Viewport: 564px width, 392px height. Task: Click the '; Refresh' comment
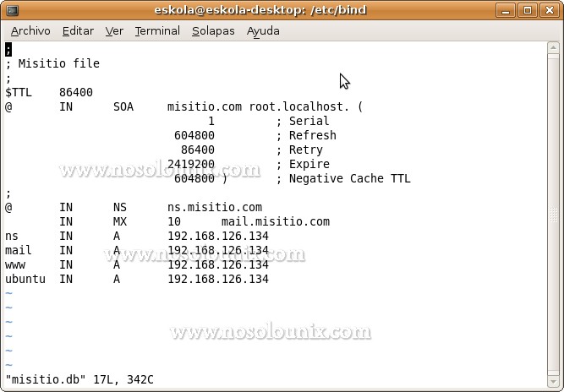(x=306, y=135)
